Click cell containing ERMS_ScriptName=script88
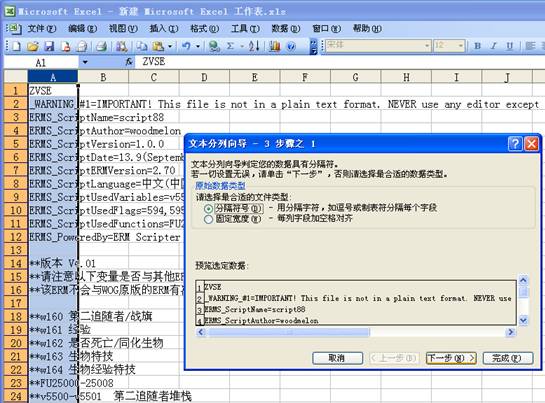 point(53,118)
